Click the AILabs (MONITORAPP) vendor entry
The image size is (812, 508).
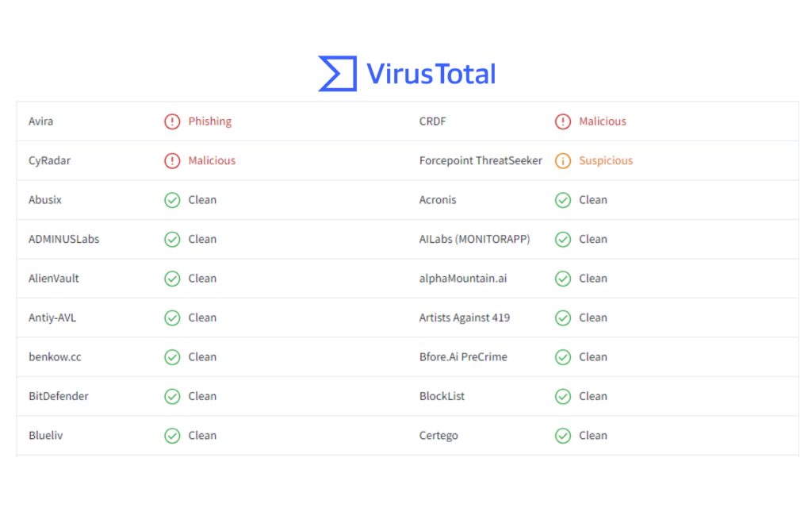[x=474, y=240]
